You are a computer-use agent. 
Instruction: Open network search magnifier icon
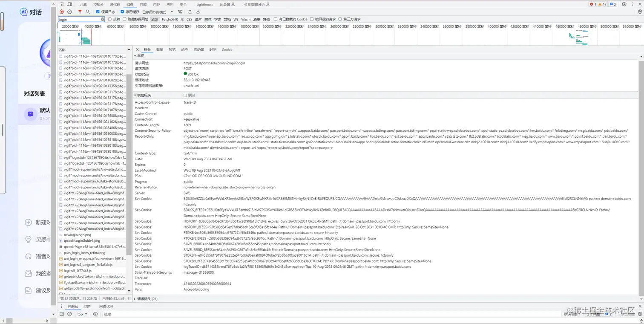tap(88, 12)
